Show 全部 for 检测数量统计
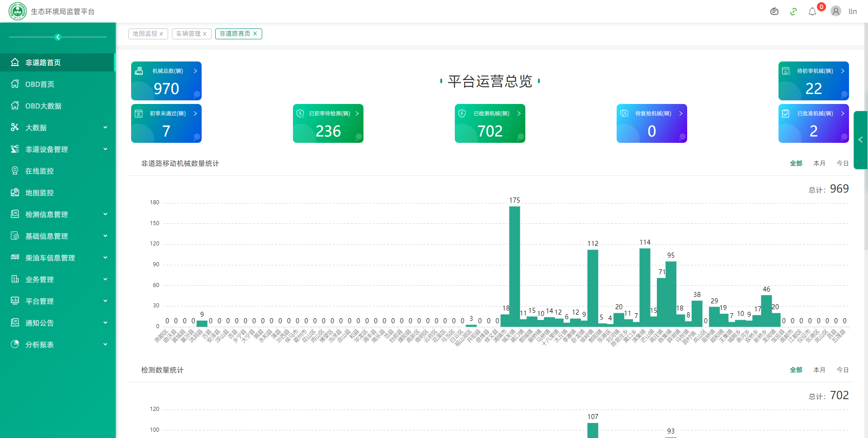Image resolution: width=868 pixels, height=438 pixels. click(796, 370)
